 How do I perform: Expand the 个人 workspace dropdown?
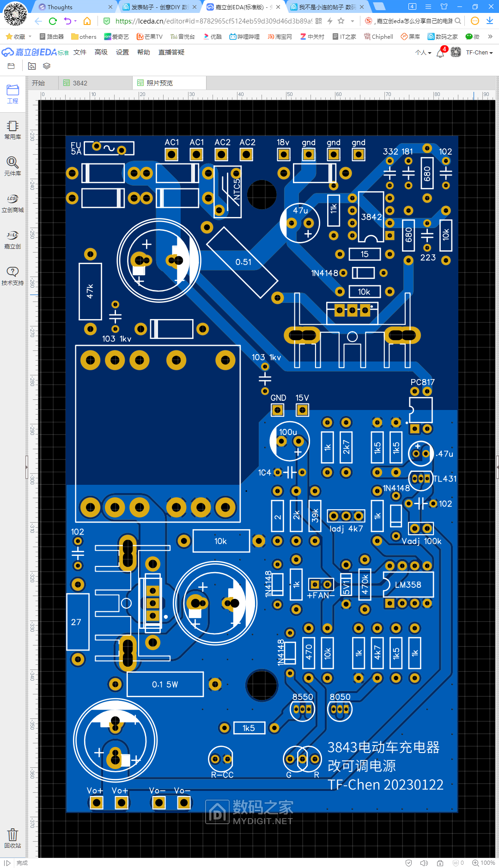(423, 53)
